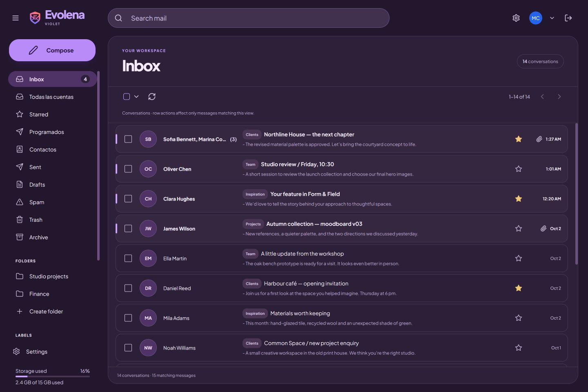Click attachment paperclip on Northline House row
The image size is (588, 392).
coord(539,139)
